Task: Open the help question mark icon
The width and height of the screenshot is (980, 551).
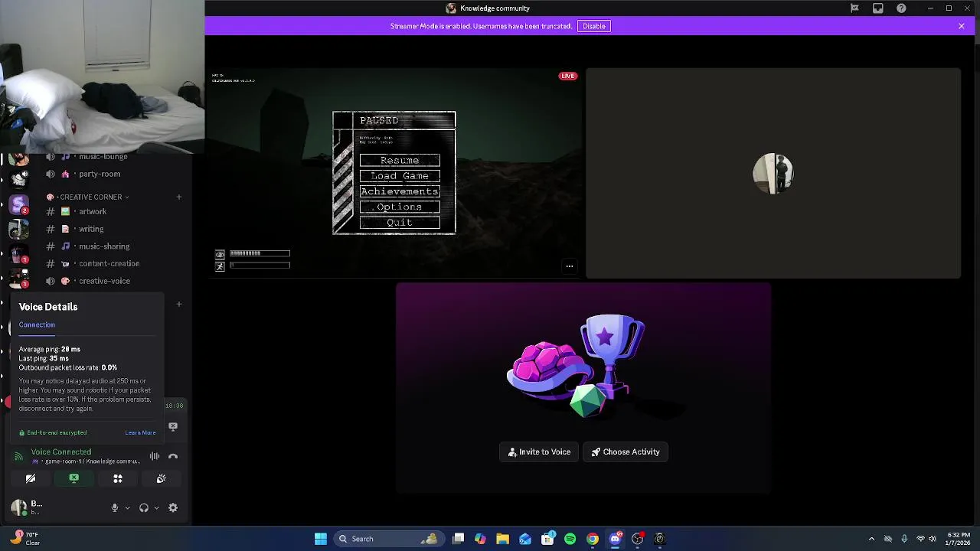Action: pos(901,8)
